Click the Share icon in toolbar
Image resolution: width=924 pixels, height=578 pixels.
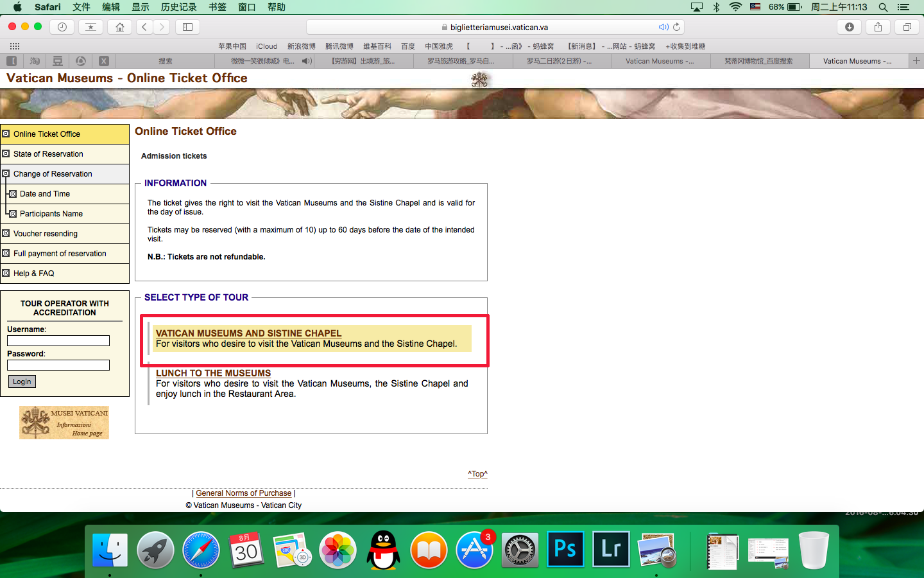(x=878, y=27)
